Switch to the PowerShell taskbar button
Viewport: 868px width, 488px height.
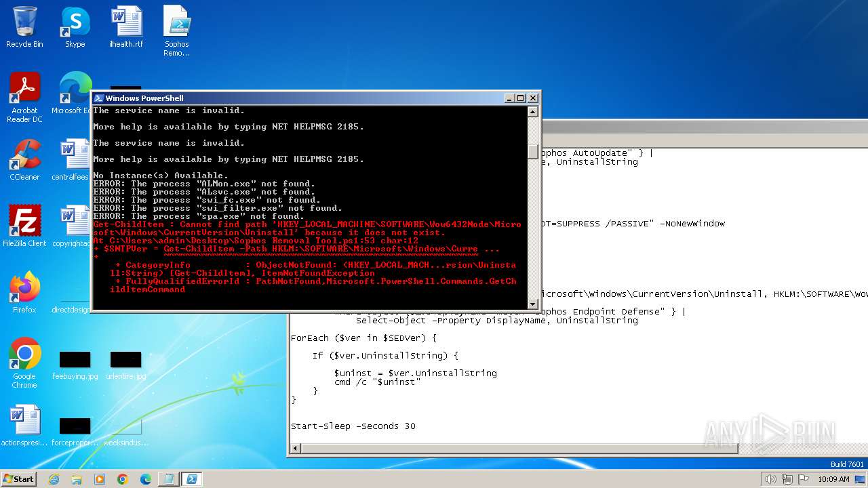[x=192, y=479]
